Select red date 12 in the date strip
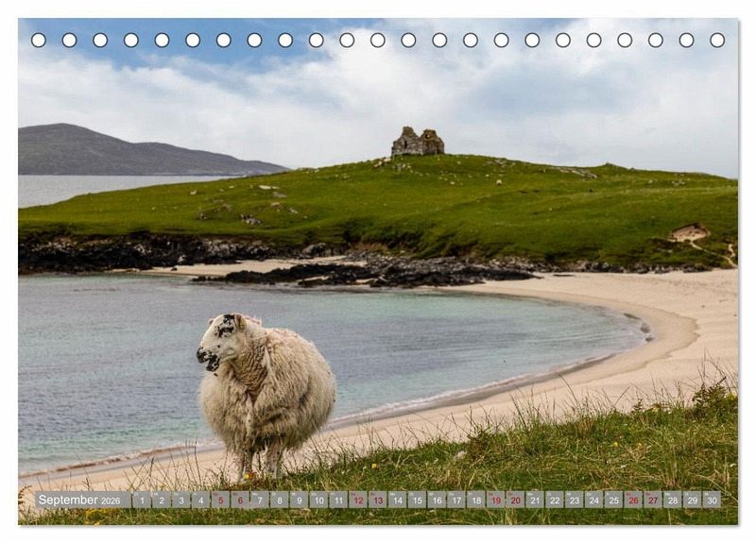Viewport: 756px width, 543px height. click(x=358, y=500)
